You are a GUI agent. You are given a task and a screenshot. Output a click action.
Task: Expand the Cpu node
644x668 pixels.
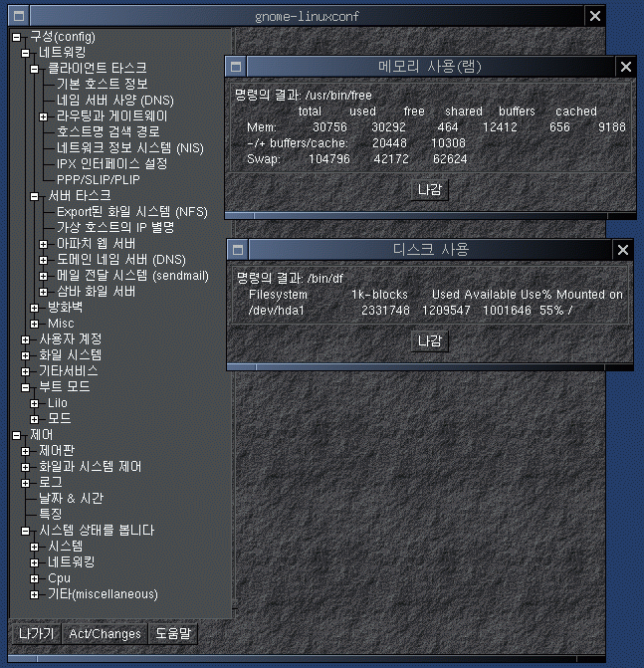point(35,578)
